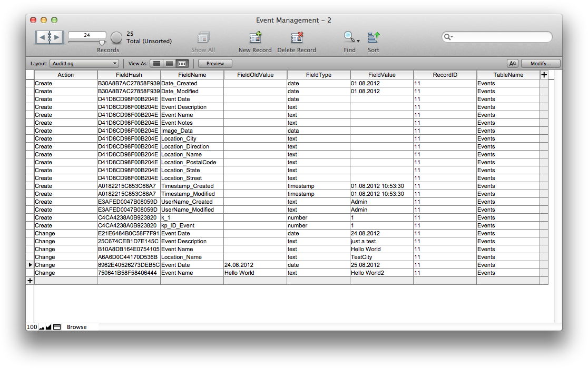
Task: Click the Delete Record toolbar icon
Action: point(297,37)
